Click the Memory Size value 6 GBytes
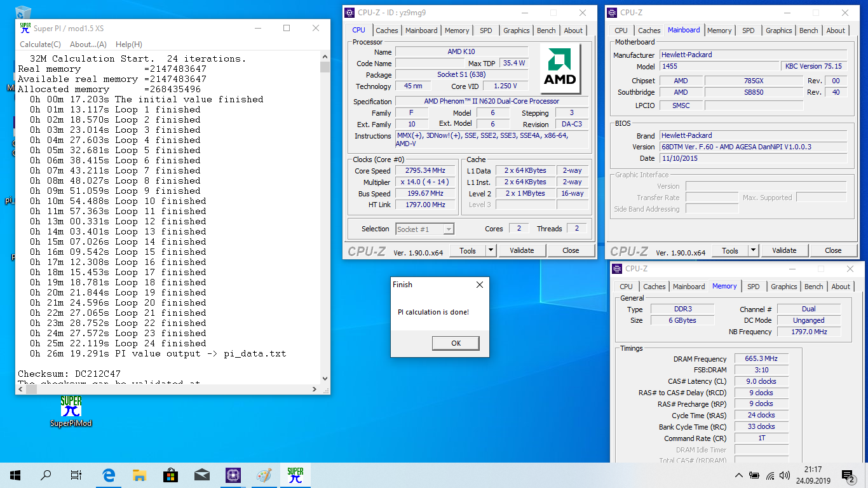868x488 pixels. (x=681, y=320)
